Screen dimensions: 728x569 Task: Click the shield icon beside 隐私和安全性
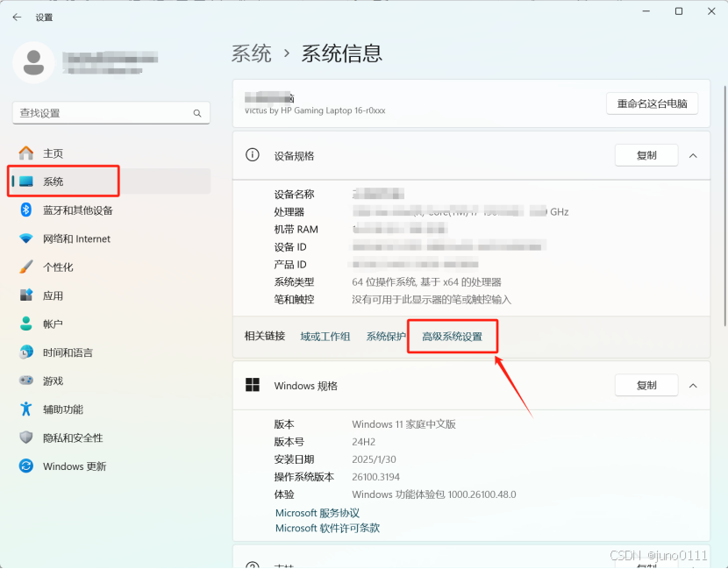tap(26, 437)
